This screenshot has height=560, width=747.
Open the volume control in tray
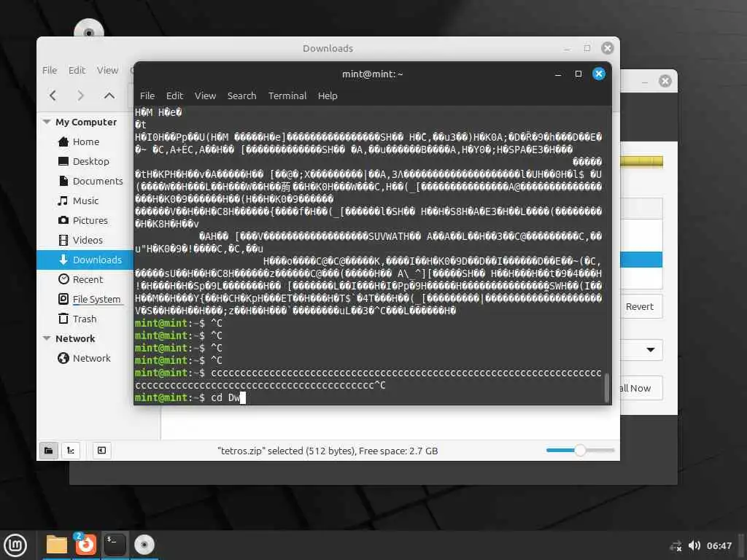pos(694,545)
